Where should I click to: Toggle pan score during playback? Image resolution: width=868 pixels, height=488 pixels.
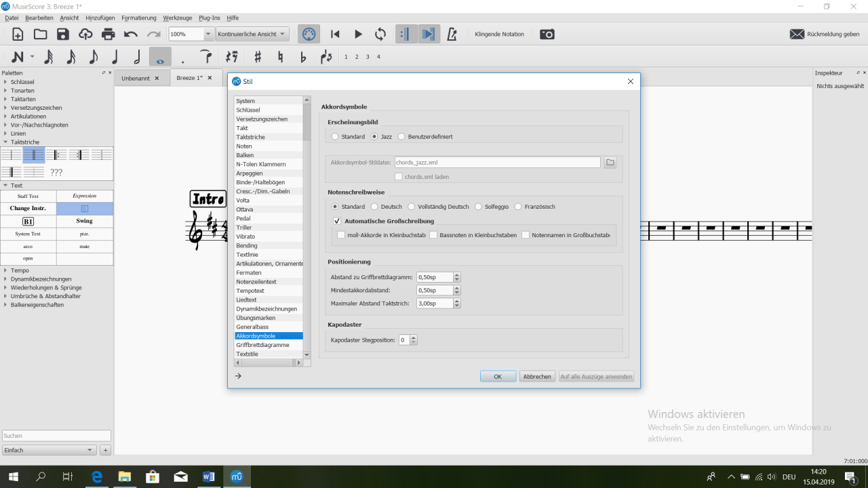429,34
